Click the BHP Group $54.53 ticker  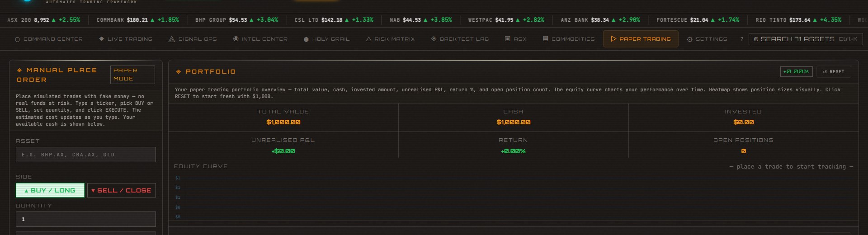(x=237, y=20)
